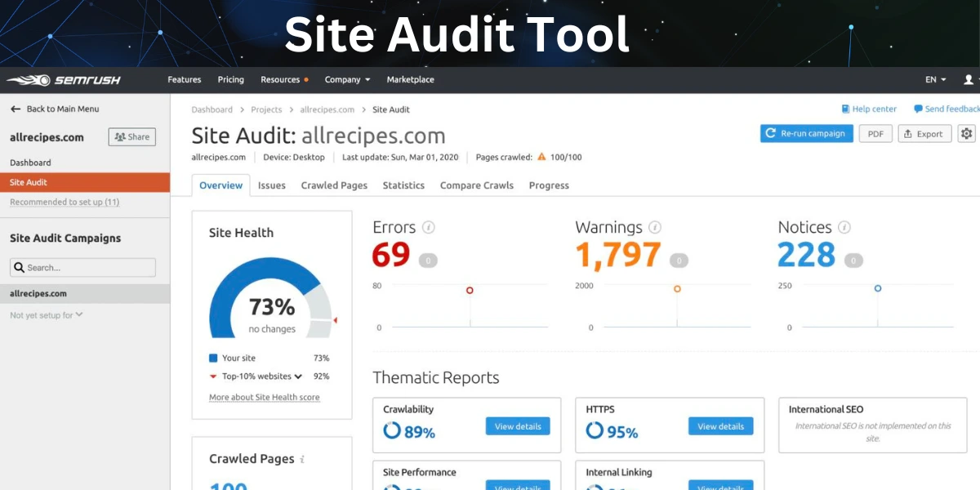
Task: Open the user account icon
Action: point(969,79)
